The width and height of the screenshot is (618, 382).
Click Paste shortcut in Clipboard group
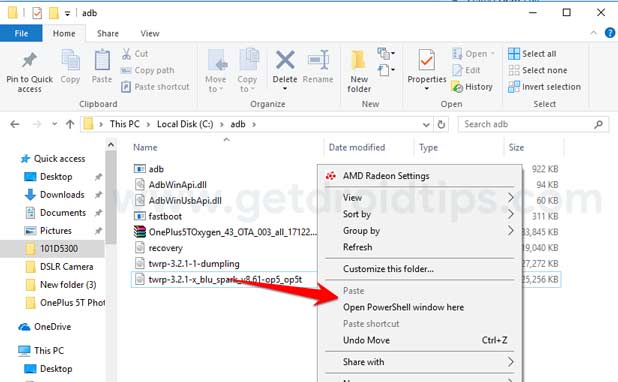tap(155, 87)
